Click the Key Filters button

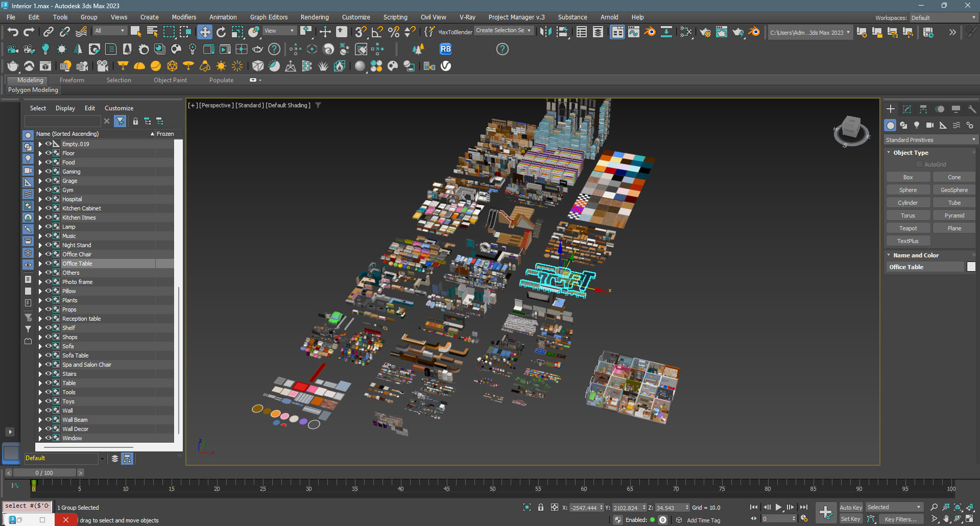coord(901,519)
